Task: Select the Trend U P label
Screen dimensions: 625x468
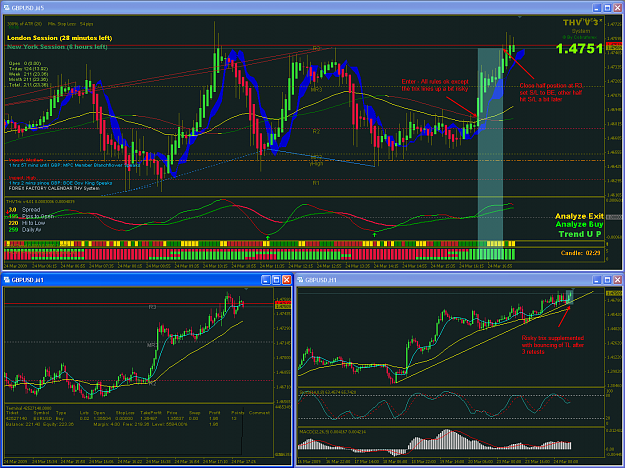Action: pos(580,234)
